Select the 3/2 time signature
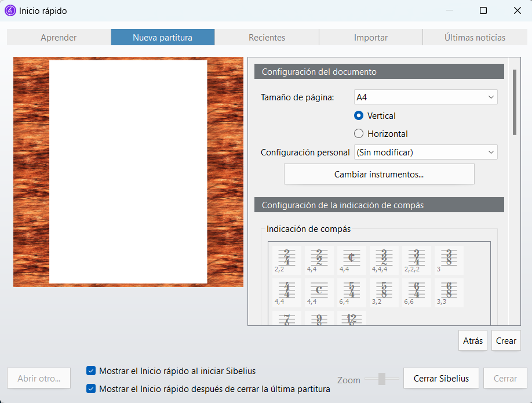This screenshot has height=403, width=532. pyautogui.click(x=384, y=260)
